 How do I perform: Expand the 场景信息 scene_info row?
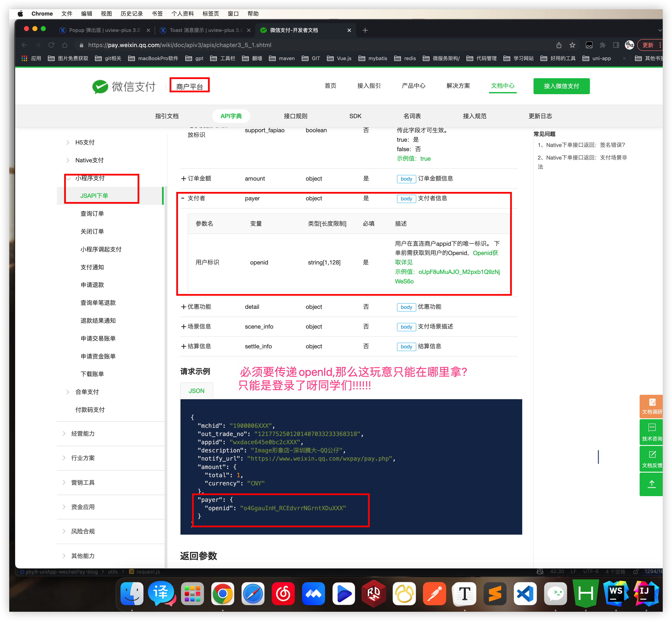[x=183, y=327]
